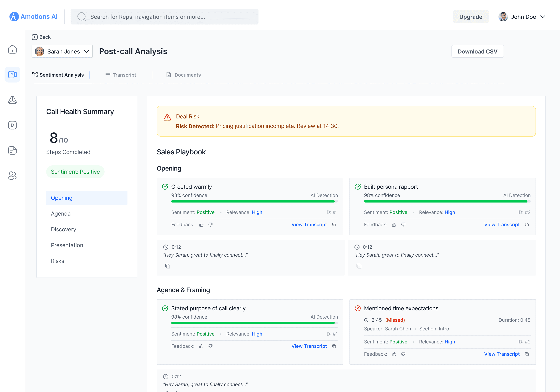Open the play button sidebar icon
Screen dimensions: 560x392
12,125
